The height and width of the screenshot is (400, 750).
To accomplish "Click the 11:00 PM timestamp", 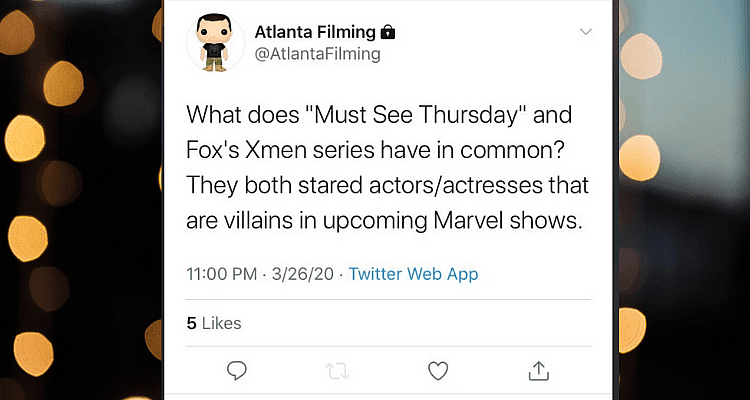I will [x=222, y=273].
